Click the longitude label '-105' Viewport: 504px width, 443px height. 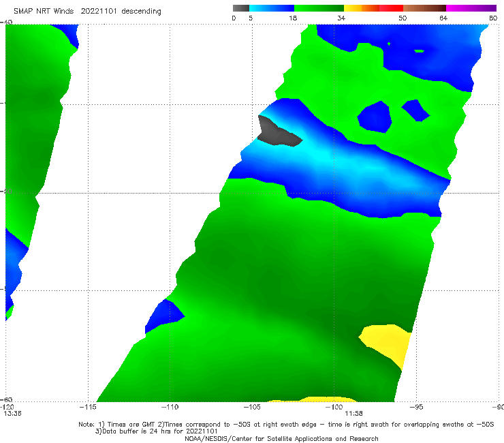tap(252, 407)
